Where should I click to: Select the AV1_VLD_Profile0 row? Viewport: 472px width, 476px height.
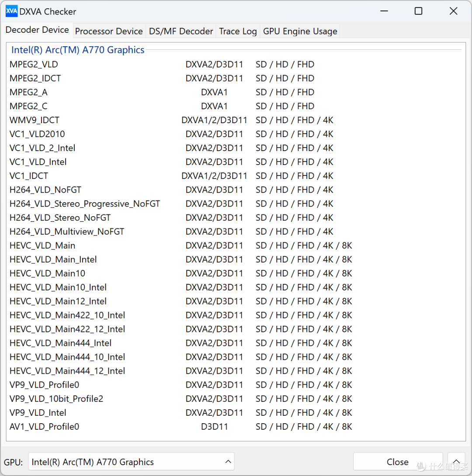point(236,427)
